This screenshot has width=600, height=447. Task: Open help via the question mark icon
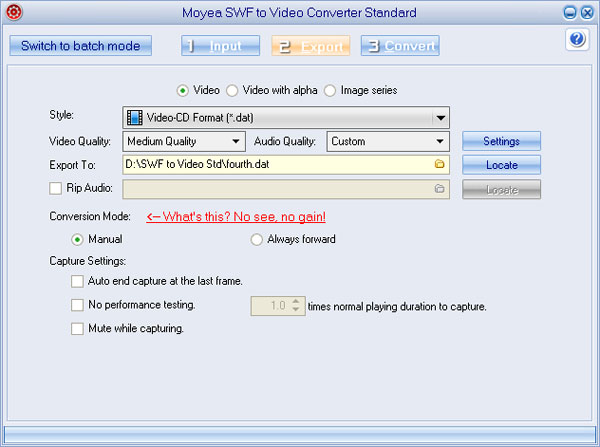click(x=577, y=39)
